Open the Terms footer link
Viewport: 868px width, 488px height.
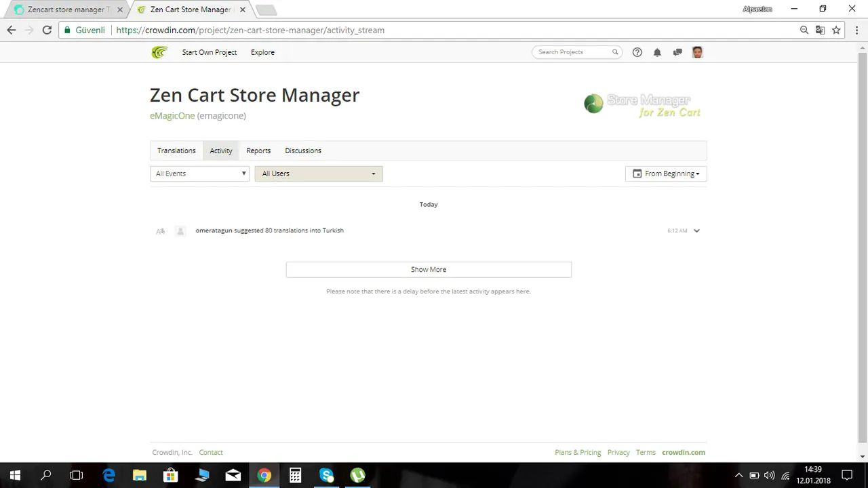click(646, 452)
